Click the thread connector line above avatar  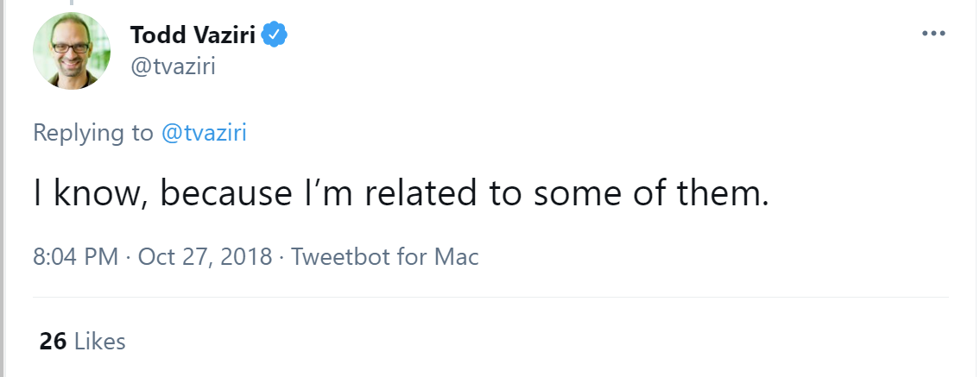pyautogui.click(x=73, y=3)
